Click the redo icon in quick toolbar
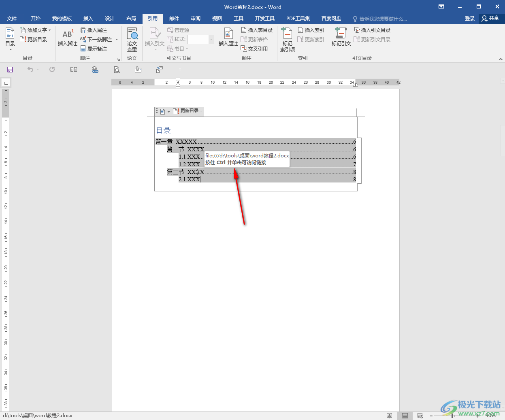The image size is (505, 420). tap(52, 70)
